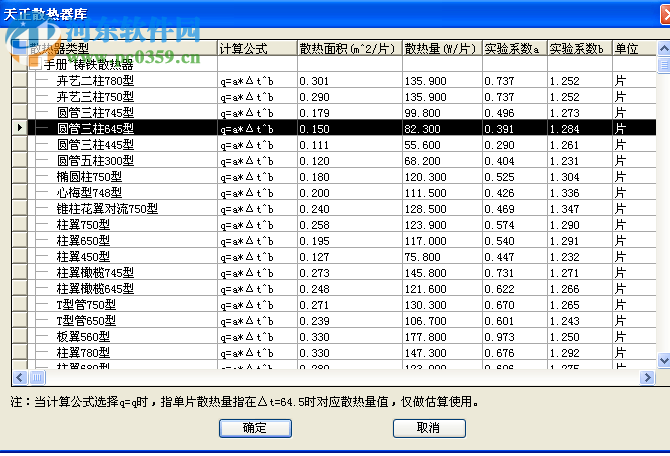This screenshot has height=456, width=670.
Task: Collapse the 手册 铸铁散热器 tree node
Action: 35,65
